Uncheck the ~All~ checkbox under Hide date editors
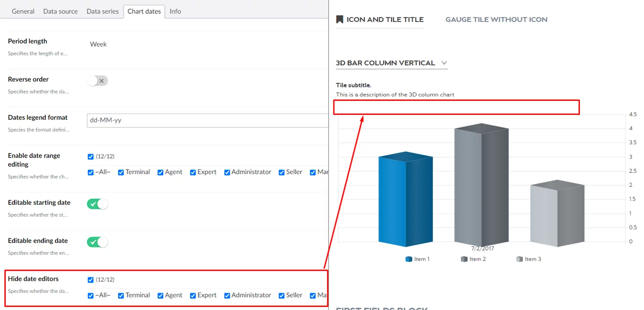644x310 pixels. pyautogui.click(x=91, y=296)
